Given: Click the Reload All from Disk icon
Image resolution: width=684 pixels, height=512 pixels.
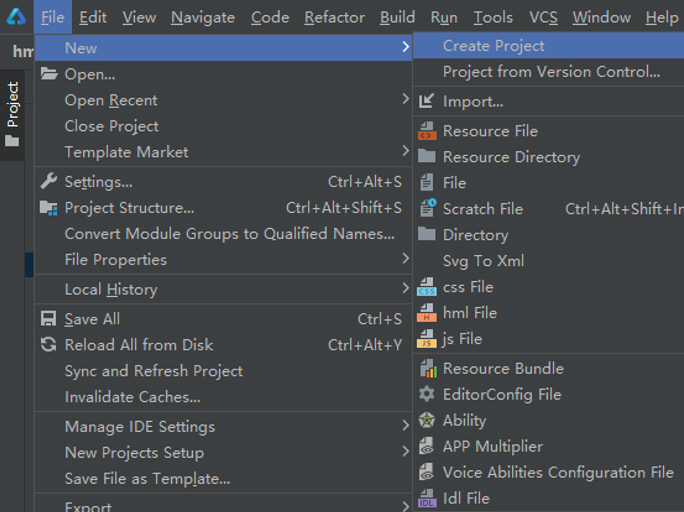Looking at the screenshot, I should click(48, 345).
